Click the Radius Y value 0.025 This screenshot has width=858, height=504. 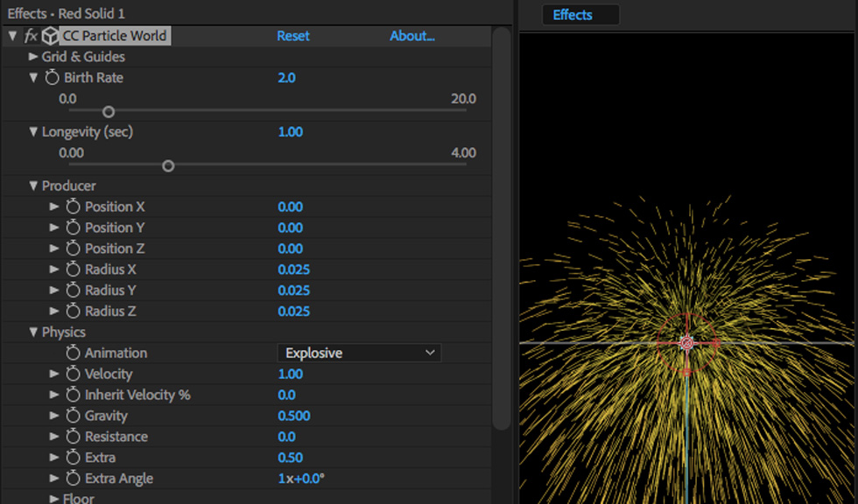click(294, 290)
